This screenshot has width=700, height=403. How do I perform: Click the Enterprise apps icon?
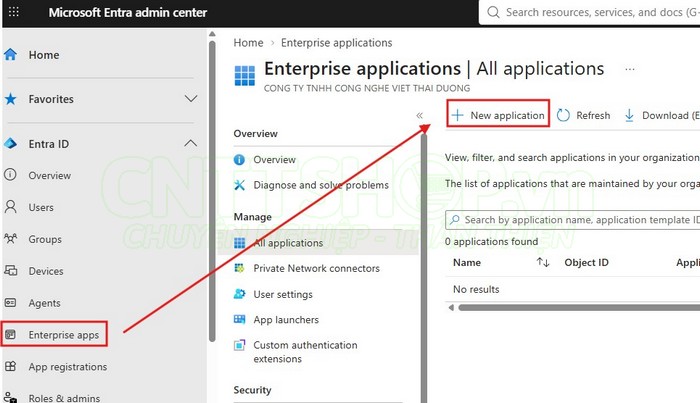10,334
